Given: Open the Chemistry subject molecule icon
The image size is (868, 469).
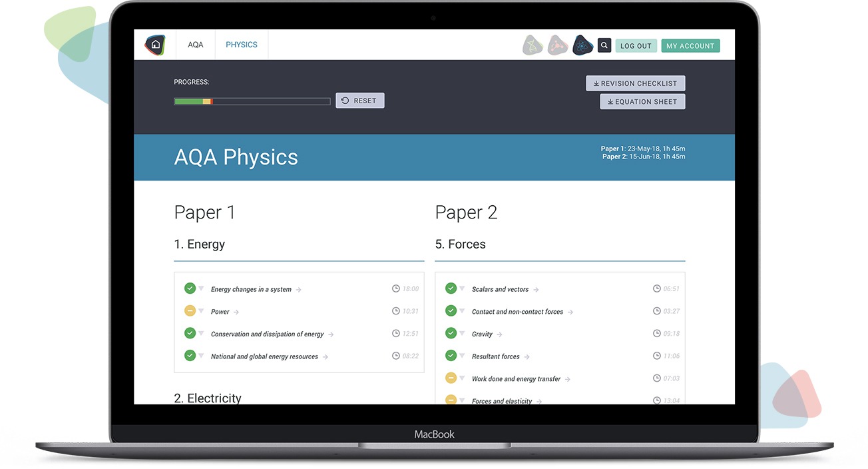Looking at the screenshot, I should pos(558,45).
